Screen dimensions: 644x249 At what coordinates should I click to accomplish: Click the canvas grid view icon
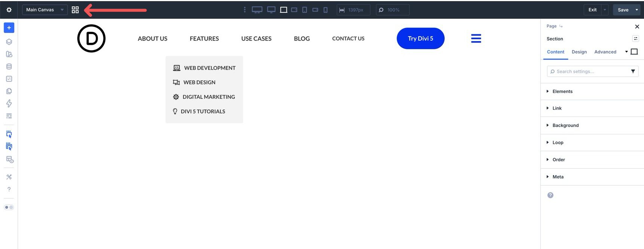pyautogui.click(x=75, y=10)
